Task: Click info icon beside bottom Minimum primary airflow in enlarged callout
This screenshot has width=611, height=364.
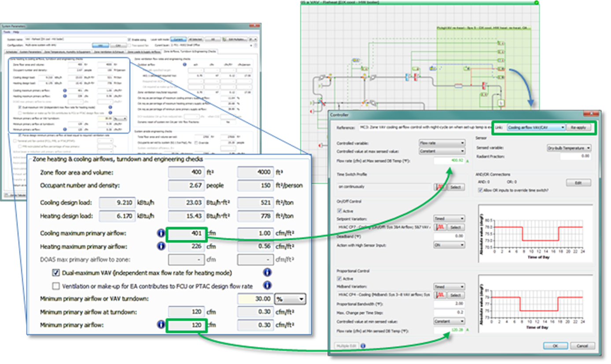Action: click(161, 325)
